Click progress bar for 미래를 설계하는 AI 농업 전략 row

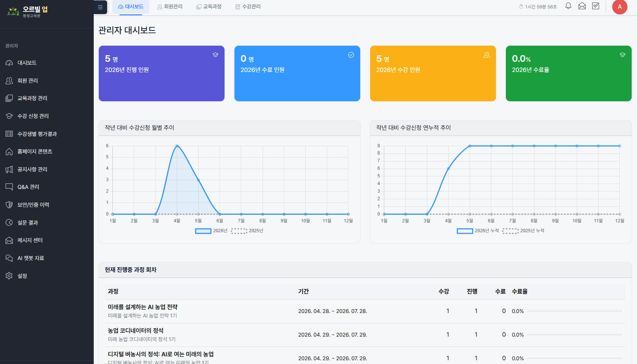pyautogui.click(x=574, y=311)
